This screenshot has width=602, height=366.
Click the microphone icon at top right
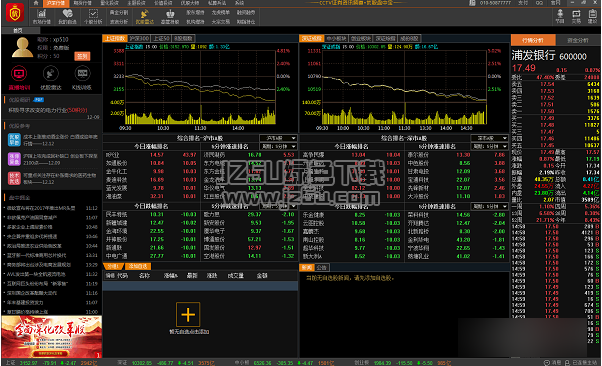pos(560,13)
